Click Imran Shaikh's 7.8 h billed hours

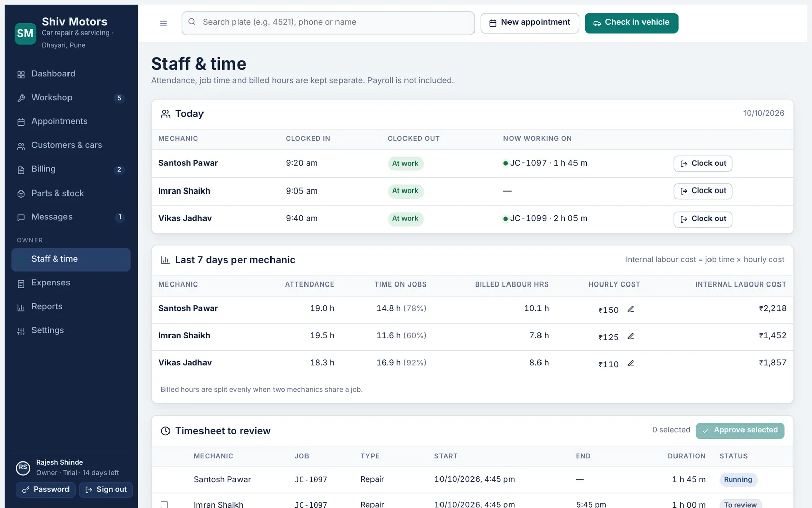coord(539,336)
